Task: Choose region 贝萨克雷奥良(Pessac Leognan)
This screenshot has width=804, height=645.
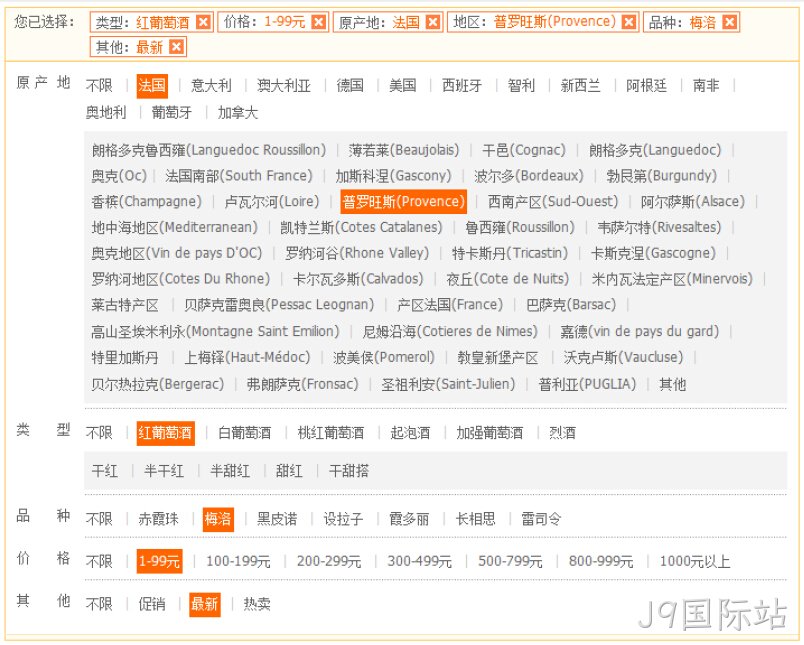Action: (279, 305)
